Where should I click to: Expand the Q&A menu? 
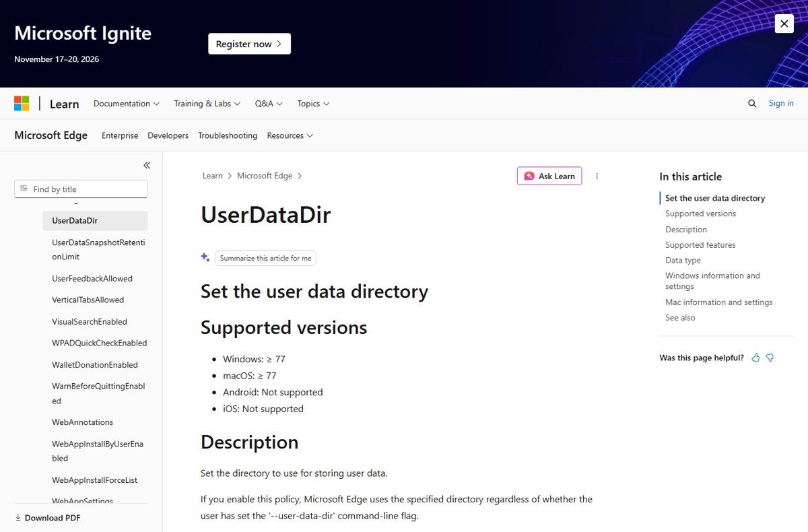pyautogui.click(x=269, y=104)
